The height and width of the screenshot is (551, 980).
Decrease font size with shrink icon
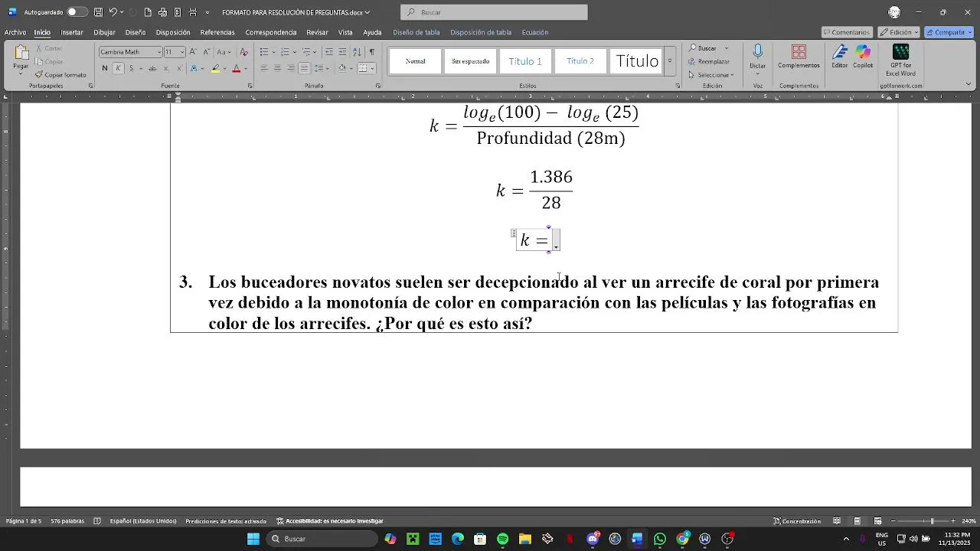point(205,52)
